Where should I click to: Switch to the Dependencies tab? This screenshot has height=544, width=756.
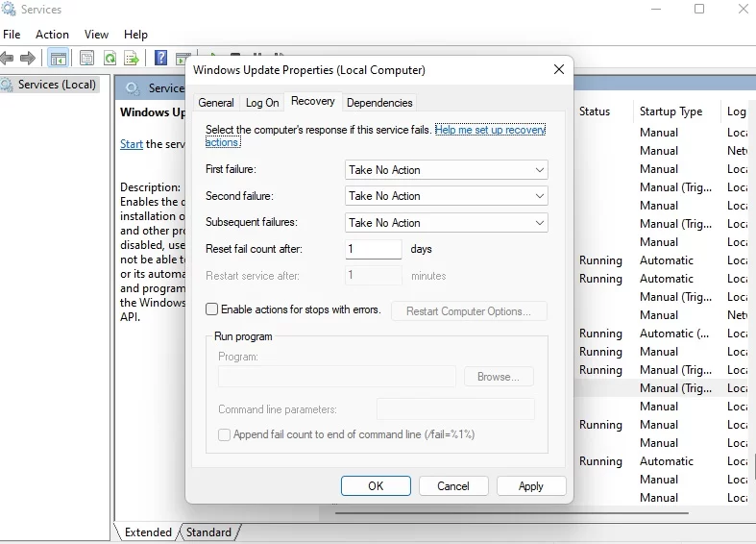pyautogui.click(x=379, y=103)
